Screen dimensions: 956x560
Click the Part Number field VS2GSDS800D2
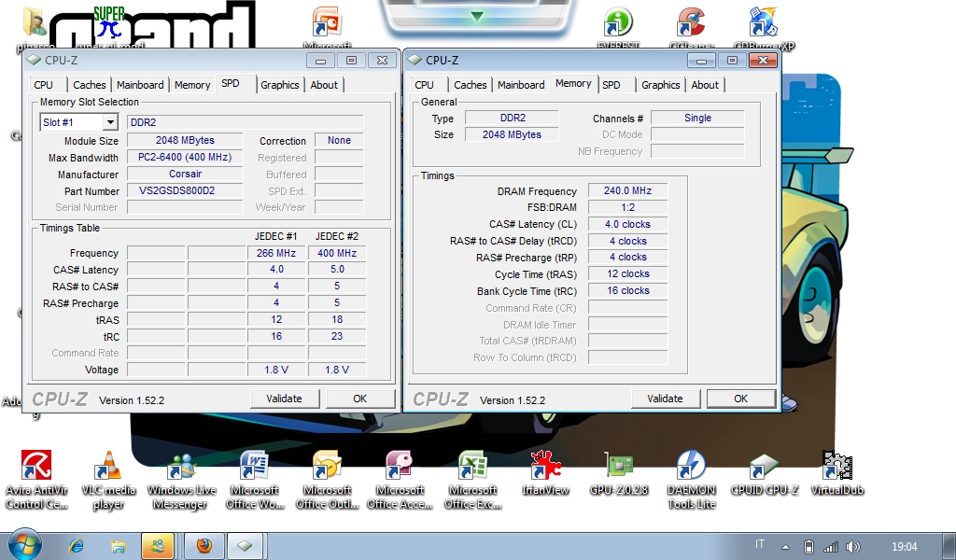(185, 191)
